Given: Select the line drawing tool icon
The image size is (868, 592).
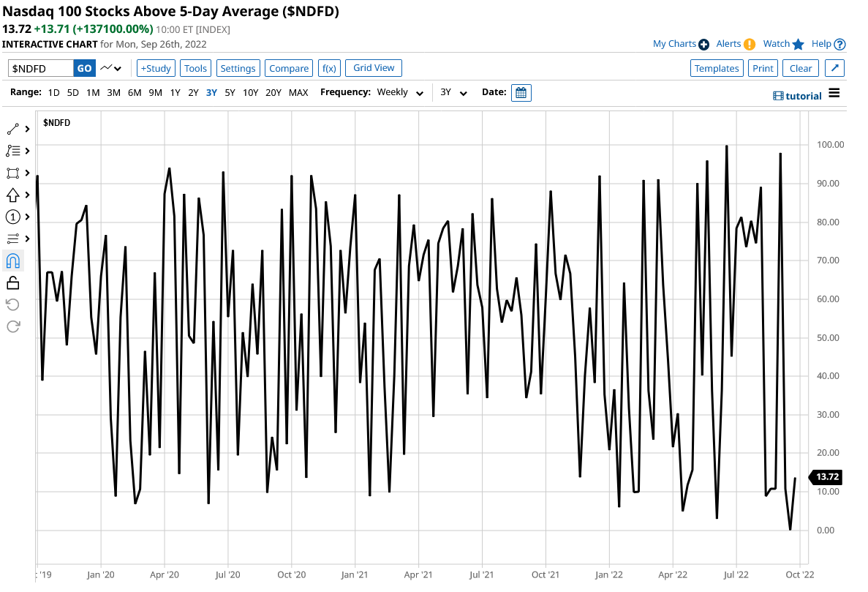Looking at the screenshot, I should [x=12, y=129].
